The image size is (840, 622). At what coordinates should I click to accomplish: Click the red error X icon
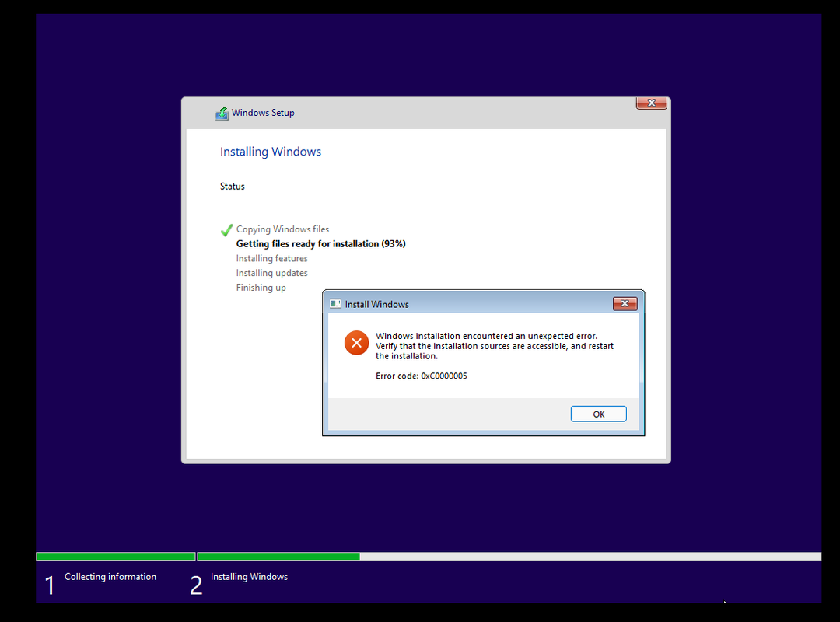pos(356,343)
